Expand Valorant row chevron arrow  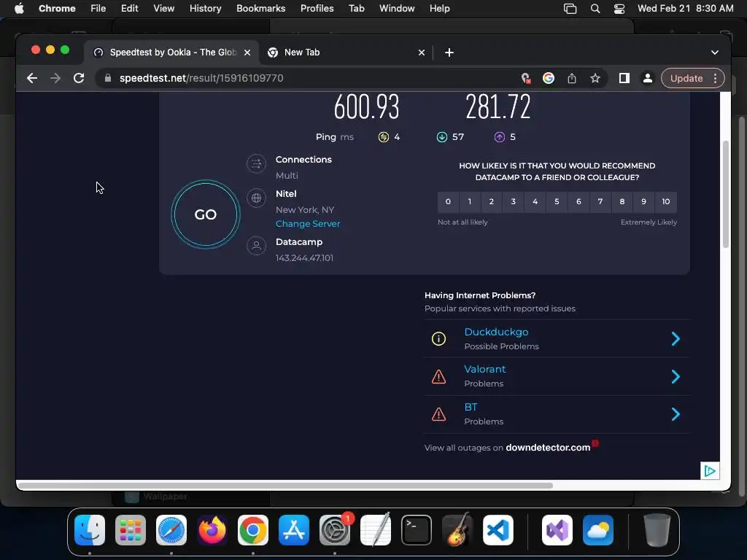676,377
